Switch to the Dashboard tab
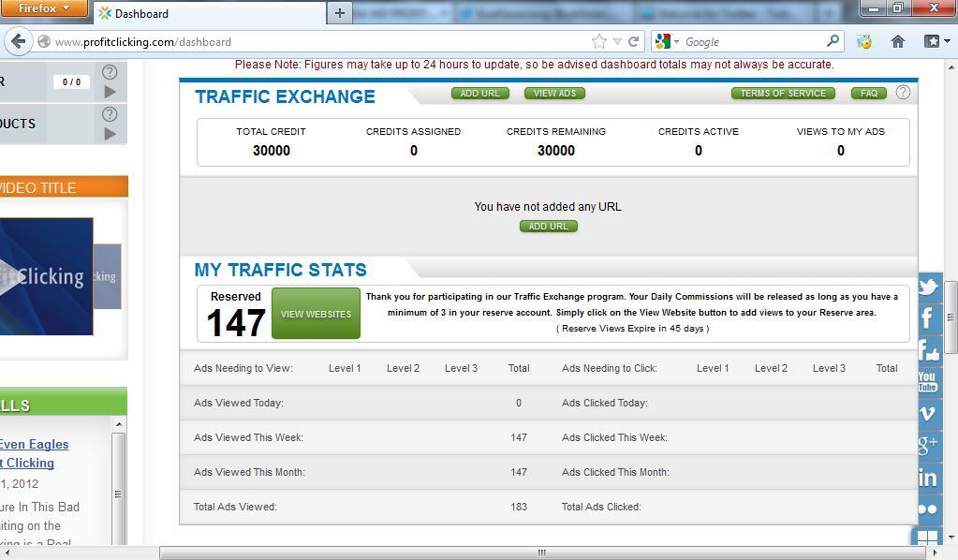The width and height of the screenshot is (958, 560). (208, 13)
